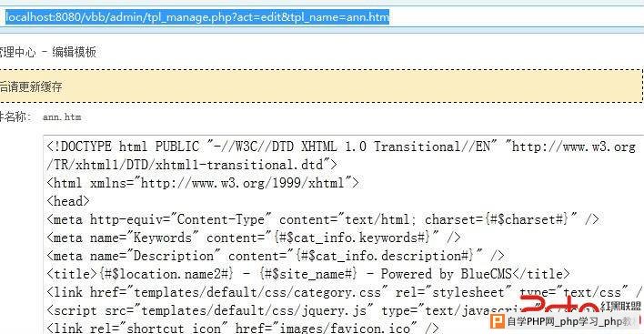This screenshot has width=644, height=334.
Task: Click the browser address bar URL
Action: pyautogui.click(x=197, y=17)
